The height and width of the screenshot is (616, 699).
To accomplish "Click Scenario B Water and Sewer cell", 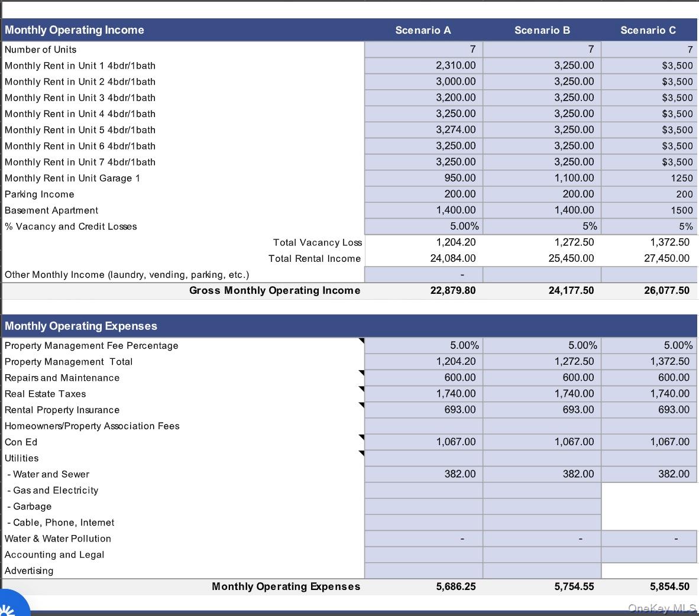I will pyautogui.click(x=542, y=474).
